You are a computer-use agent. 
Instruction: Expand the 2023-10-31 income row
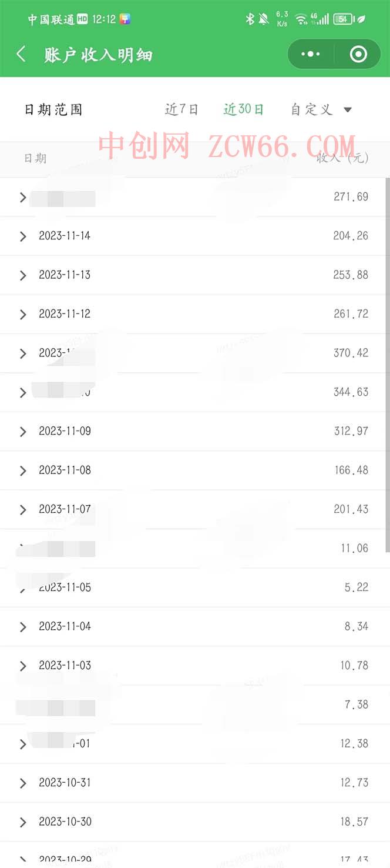click(x=23, y=783)
